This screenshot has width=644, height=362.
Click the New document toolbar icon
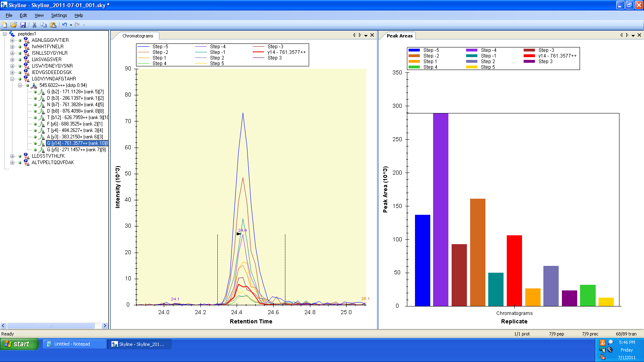(4, 25)
